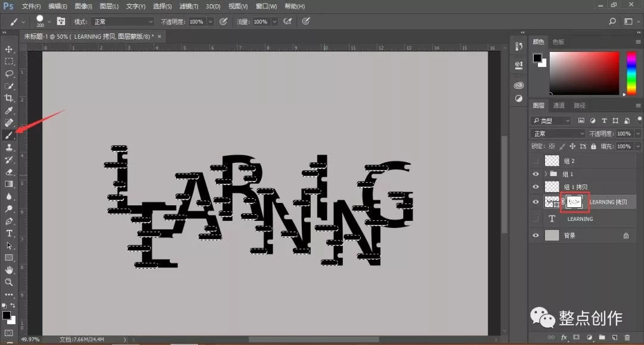Enable airbrush-style build-up

(x=287, y=21)
